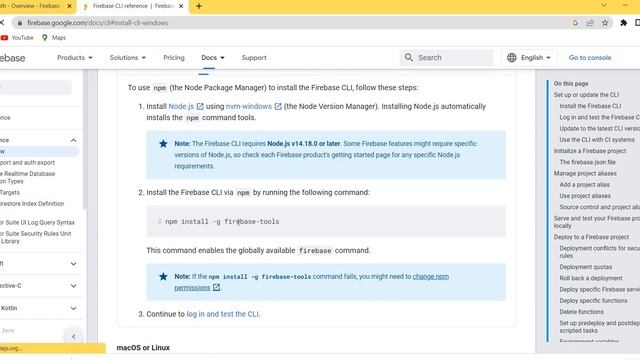Image resolution: width=640 pixels, height=360 pixels.
Task: Click the Google icon in address bar
Action: pyautogui.click(x=575, y=23)
